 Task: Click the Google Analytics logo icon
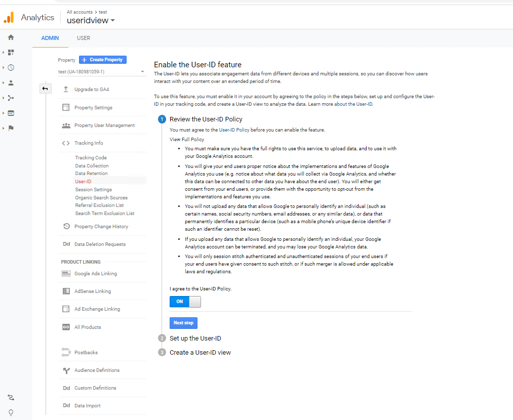click(x=9, y=17)
